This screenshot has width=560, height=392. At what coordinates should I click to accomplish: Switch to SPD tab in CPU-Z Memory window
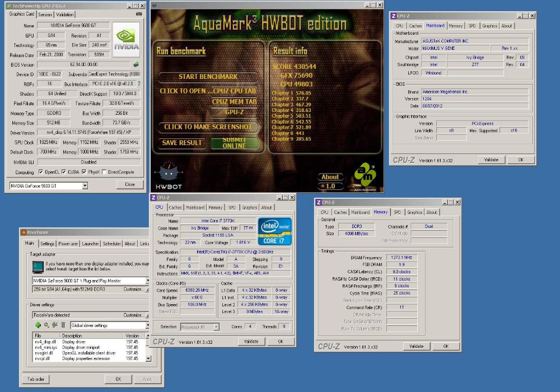397,212
